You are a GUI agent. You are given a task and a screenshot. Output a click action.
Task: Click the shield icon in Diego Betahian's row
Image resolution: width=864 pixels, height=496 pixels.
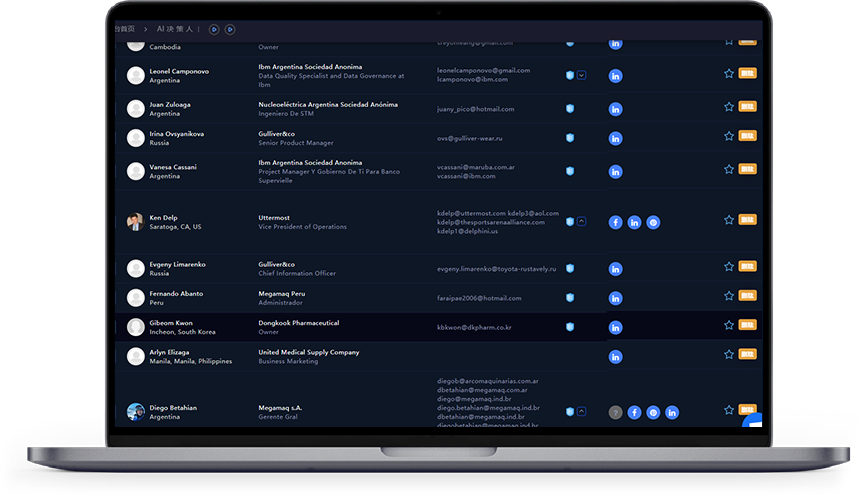tap(570, 412)
